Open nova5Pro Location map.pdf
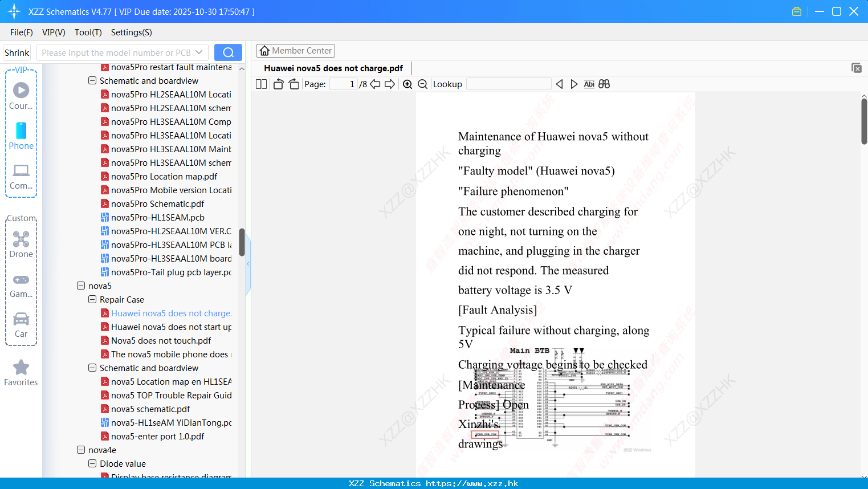Screen dimensions: 868x489 [159, 177]
